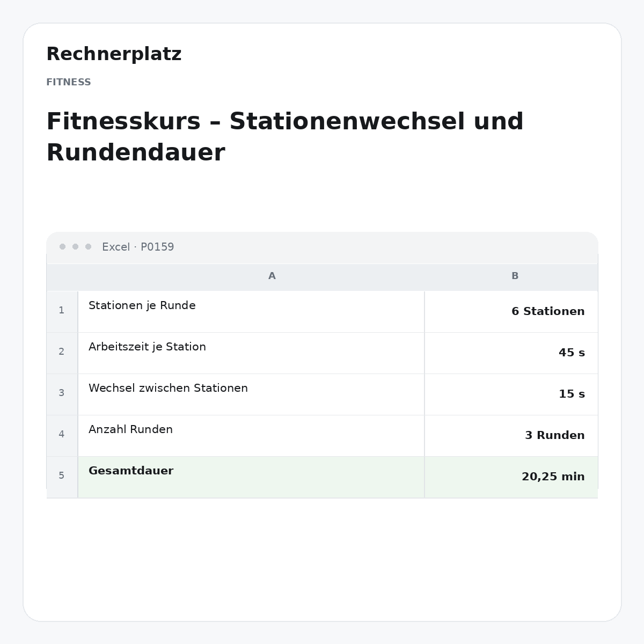Screen dimensions: 644x644
Task: Select row 1 header
Action: (62, 311)
